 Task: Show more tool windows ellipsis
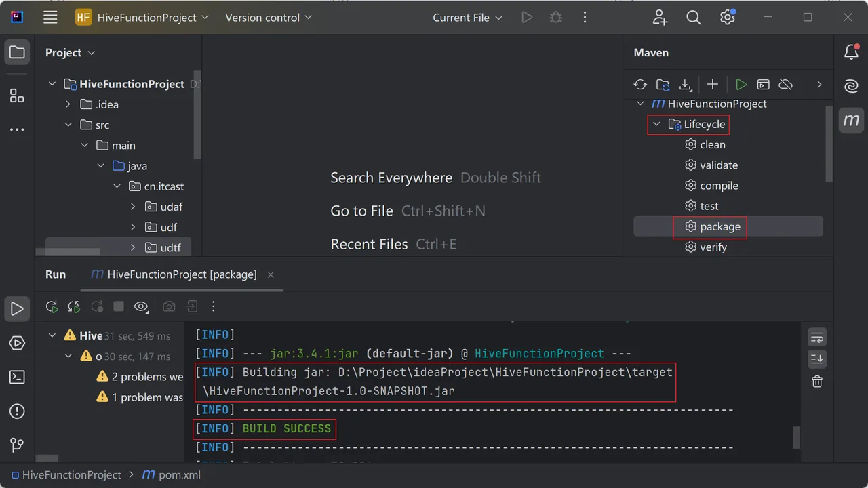pos(17,129)
